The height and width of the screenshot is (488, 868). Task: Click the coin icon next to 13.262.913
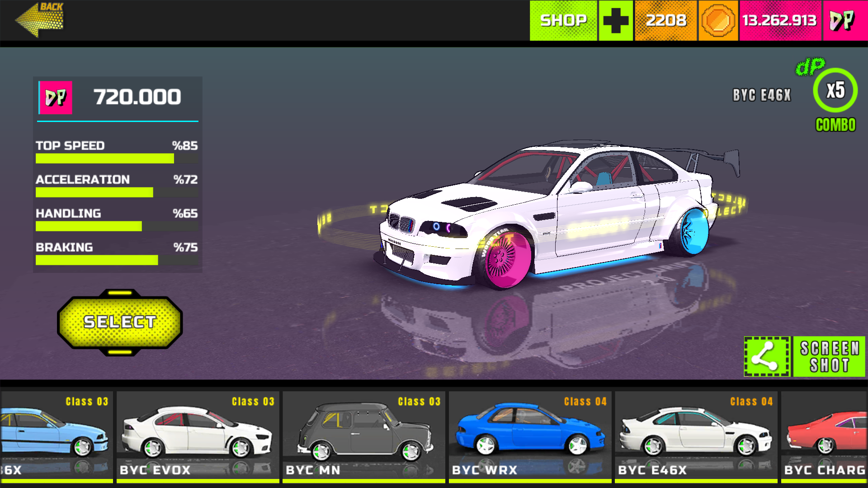coord(718,20)
